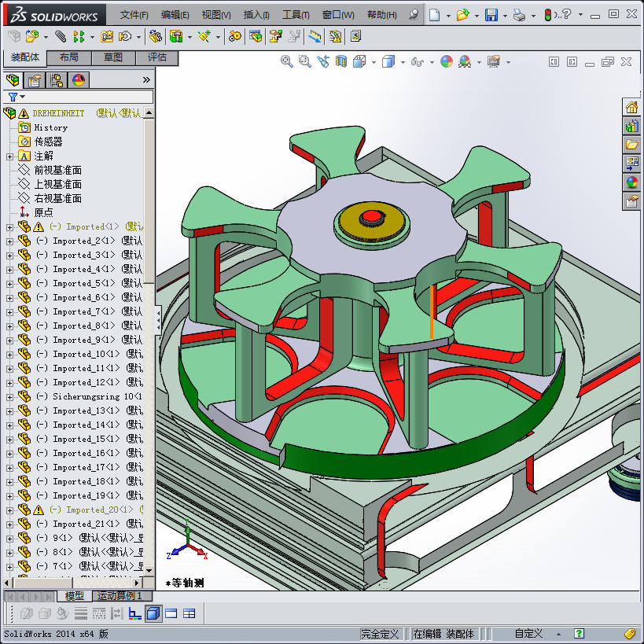Activate the Zoom to Area tool
Viewport: 644px width, 644px height.
point(305,61)
